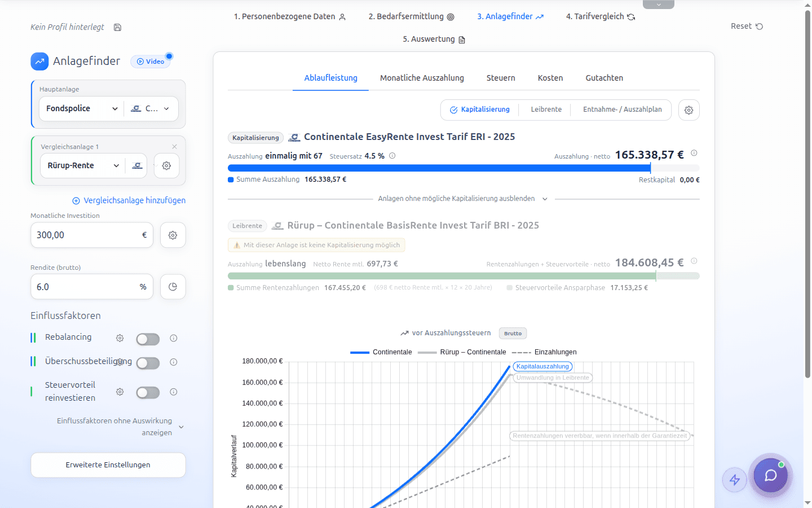Open the Rebalancing settings gear
This screenshot has height=508, width=812.
point(120,338)
